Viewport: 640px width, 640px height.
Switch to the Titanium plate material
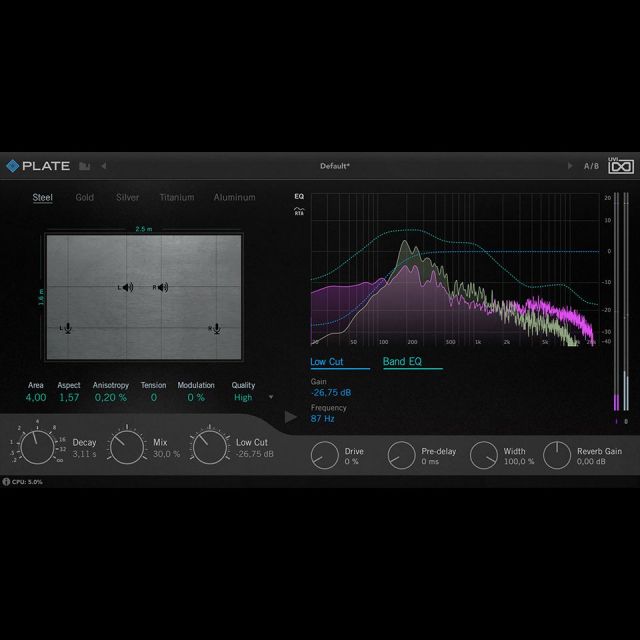[x=176, y=198]
